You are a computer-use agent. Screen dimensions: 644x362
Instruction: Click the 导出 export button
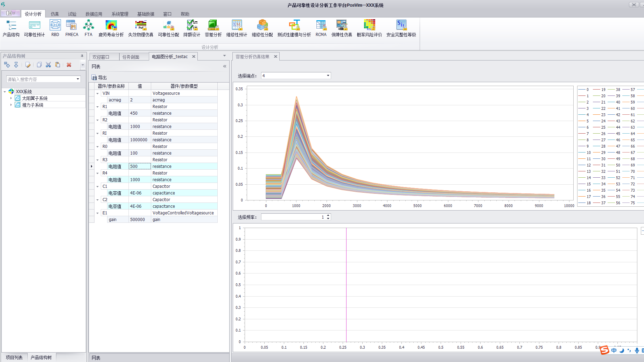99,78
